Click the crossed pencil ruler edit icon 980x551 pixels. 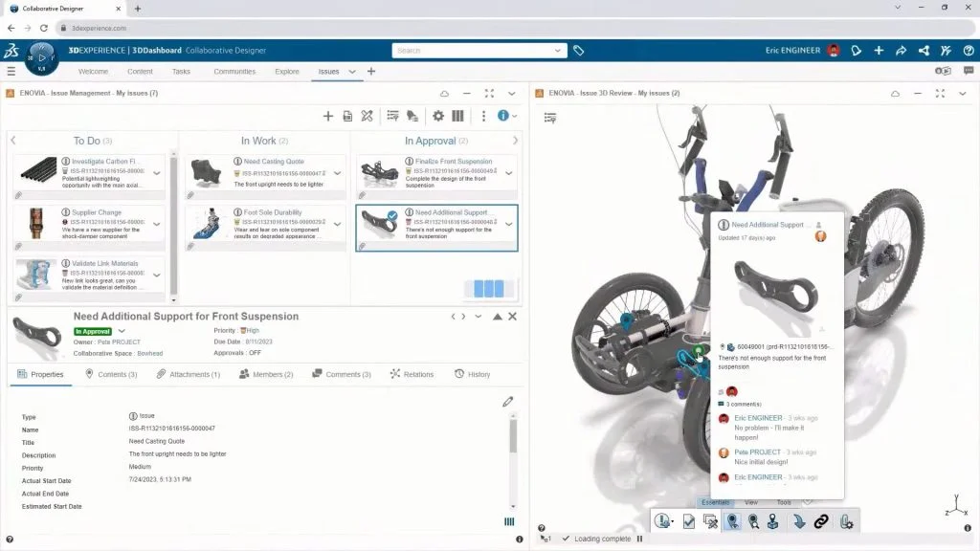367,116
